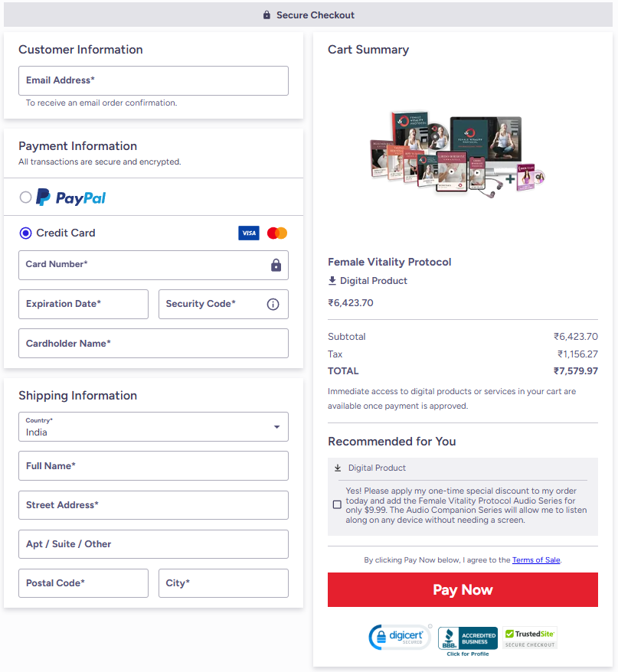Select the Credit Card radio button
This screenshot has width=618, height=672.
point(26,233)
